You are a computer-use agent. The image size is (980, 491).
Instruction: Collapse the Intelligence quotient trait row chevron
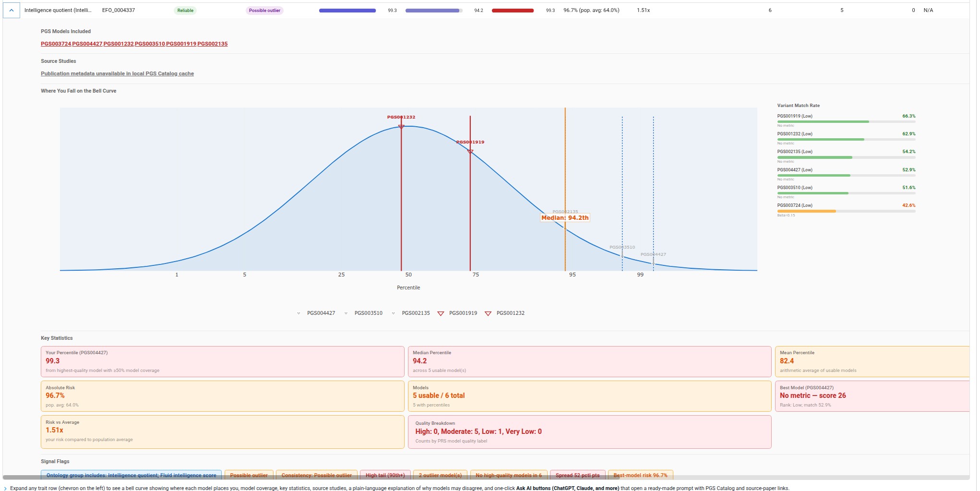coord(12,10)
